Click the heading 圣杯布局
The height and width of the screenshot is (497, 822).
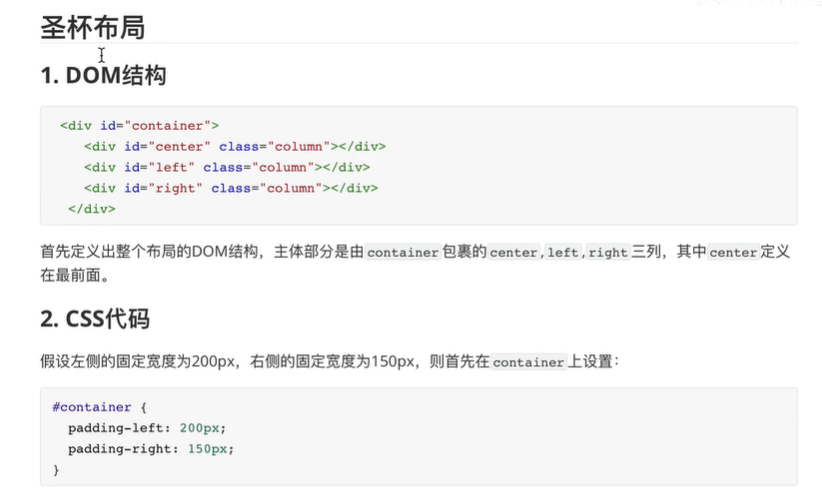pyautogui.click(x=93, y=28)
